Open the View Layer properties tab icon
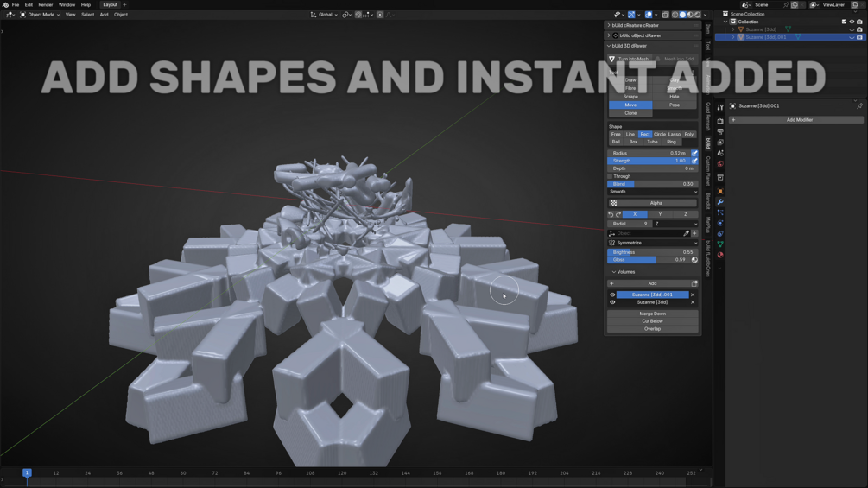Image resolution: width=868 pixels, height=488 pixels. pyautogui.click(x=720, y=143)
